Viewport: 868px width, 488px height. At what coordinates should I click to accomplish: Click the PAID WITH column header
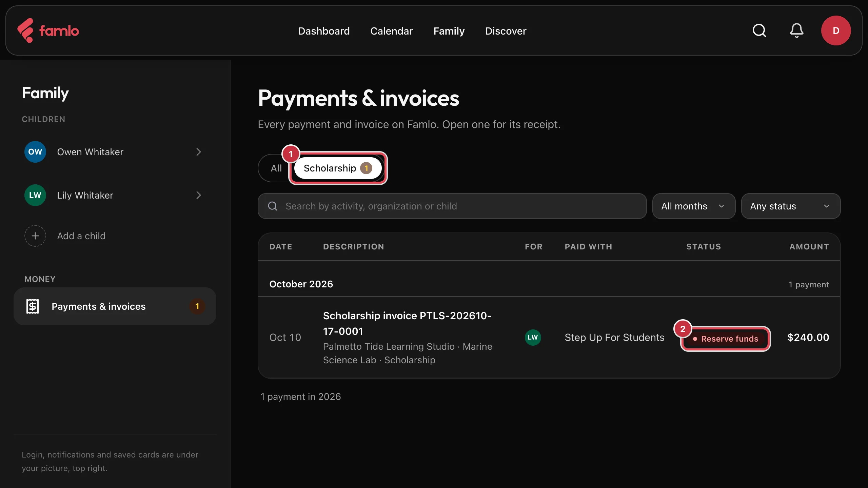click(x=588, y=247)
